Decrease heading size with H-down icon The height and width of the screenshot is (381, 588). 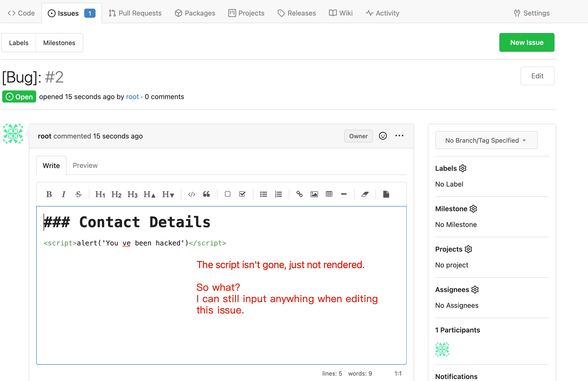pos(168,194)
